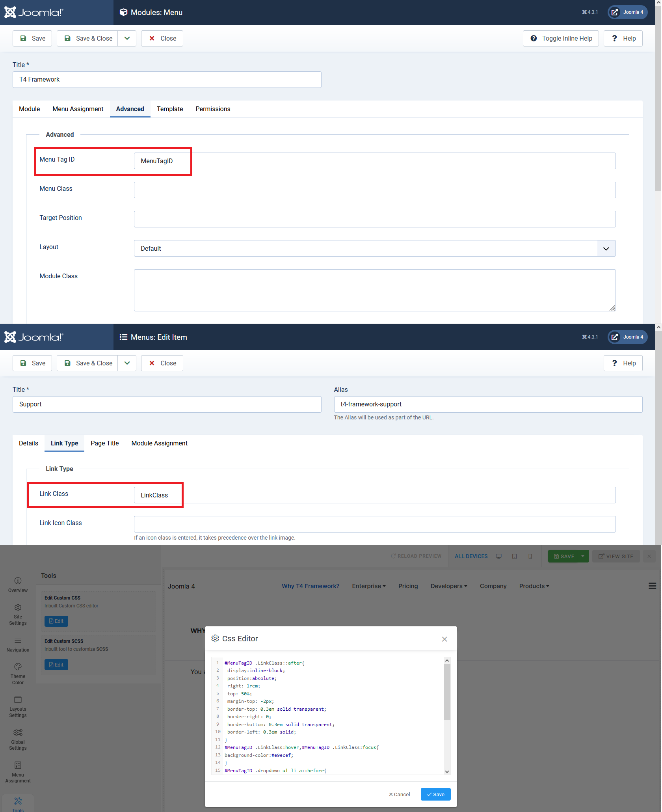Open the Permissions tab
The width and height of the screenshot is (662, 812).
tap(213, 109)
